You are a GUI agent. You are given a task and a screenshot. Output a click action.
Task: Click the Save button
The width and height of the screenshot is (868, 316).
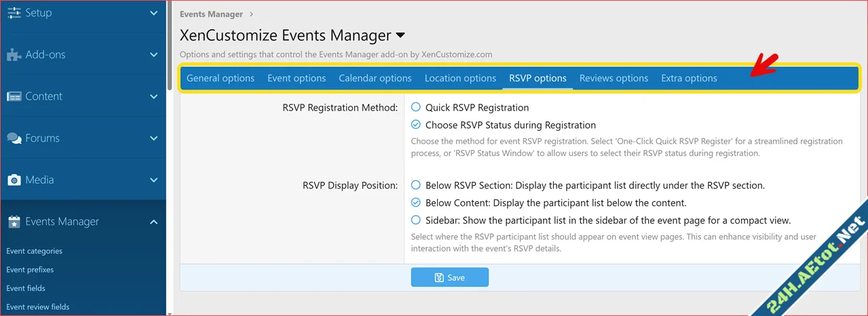(449, 277)
